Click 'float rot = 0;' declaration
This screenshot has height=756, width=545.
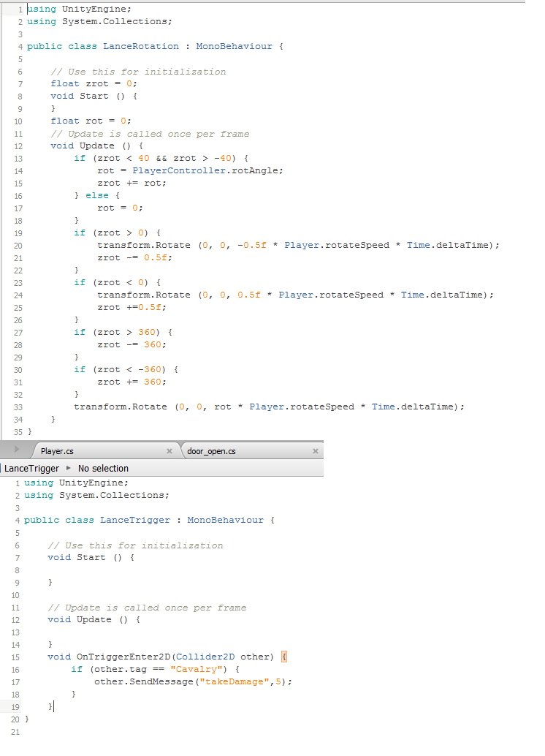click(x=91, y=121)
